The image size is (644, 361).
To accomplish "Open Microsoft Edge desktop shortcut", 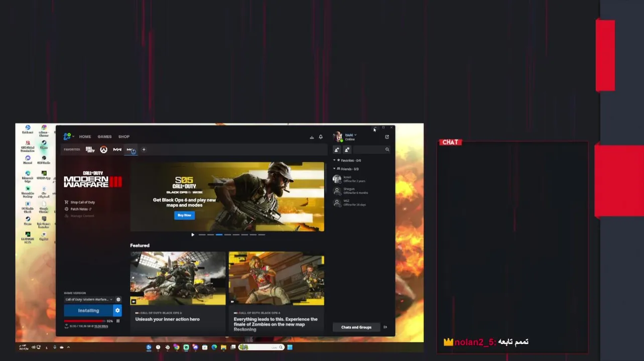I will [28, 175].
